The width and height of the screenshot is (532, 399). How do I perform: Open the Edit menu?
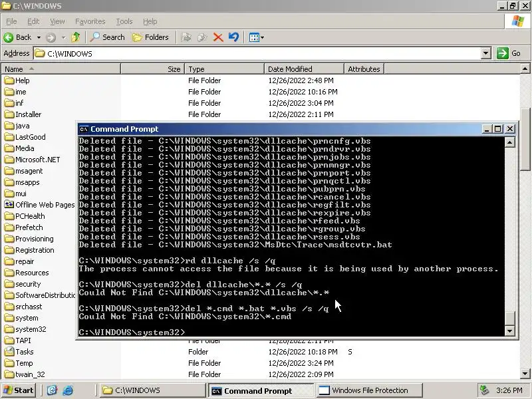(x=33, y=21)
